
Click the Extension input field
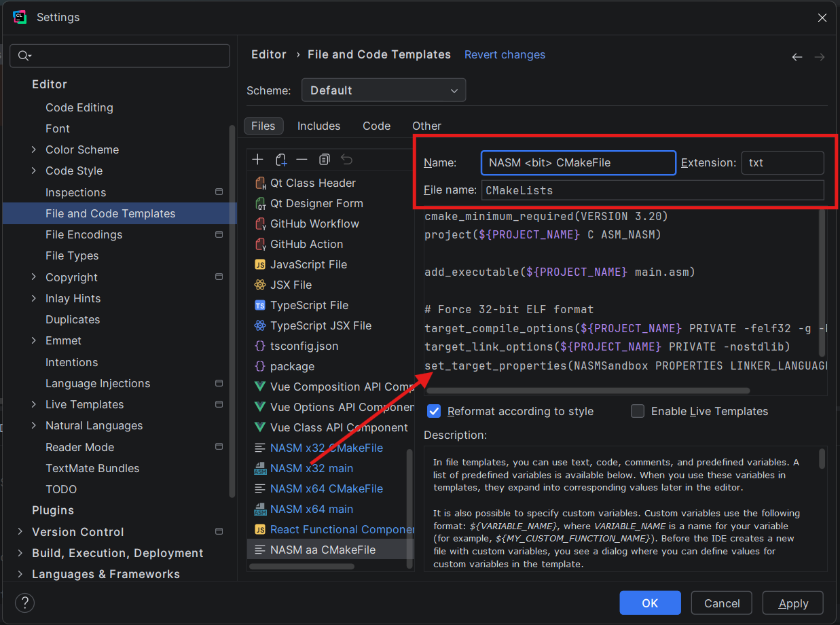pos(782,163)
